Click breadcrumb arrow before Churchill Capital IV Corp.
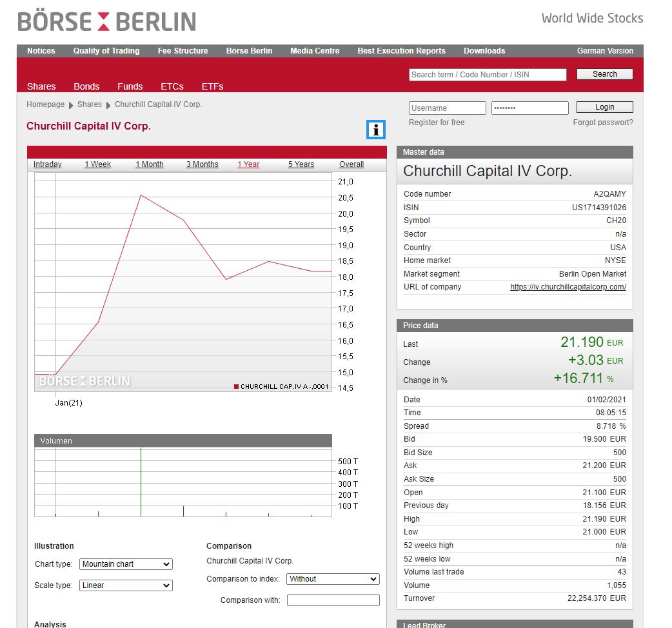Image resolution: width=672 pixels, height=628 pixels. click(x=108, y=105)
